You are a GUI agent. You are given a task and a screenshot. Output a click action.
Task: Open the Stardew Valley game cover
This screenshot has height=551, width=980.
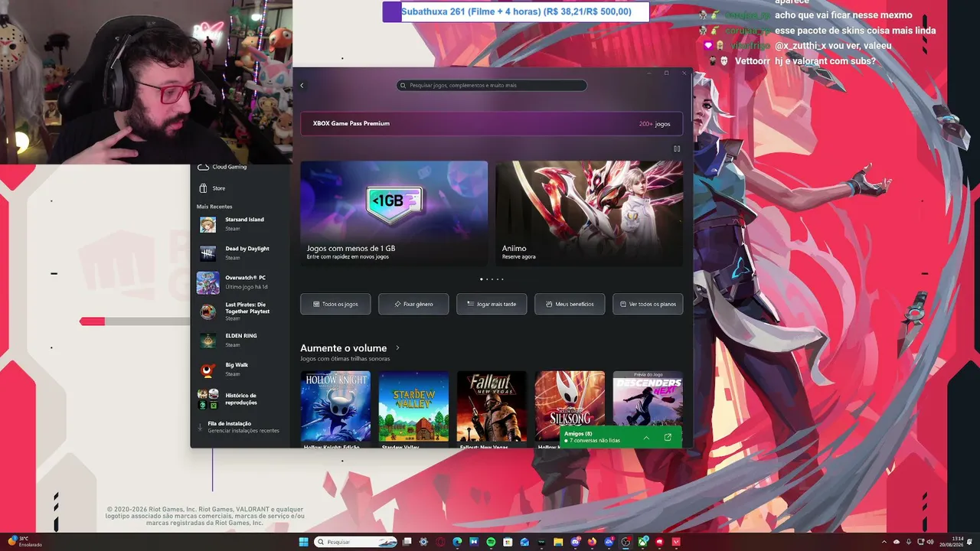[x=413, y=406]
